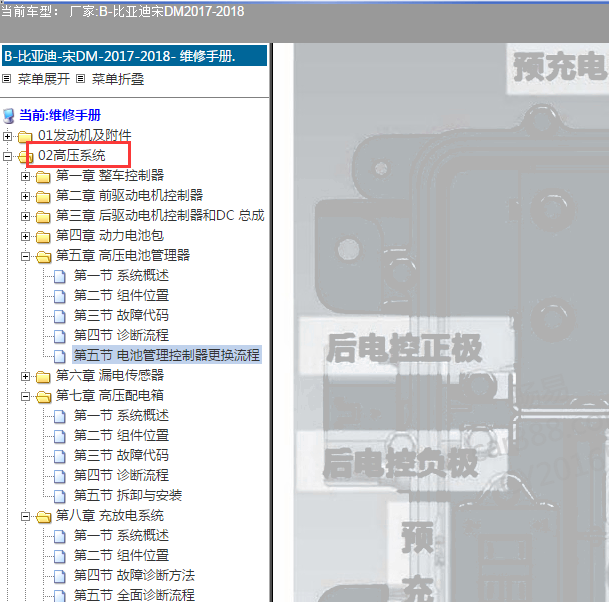Select 02高压系统 folder label

[x=71, y=155]
